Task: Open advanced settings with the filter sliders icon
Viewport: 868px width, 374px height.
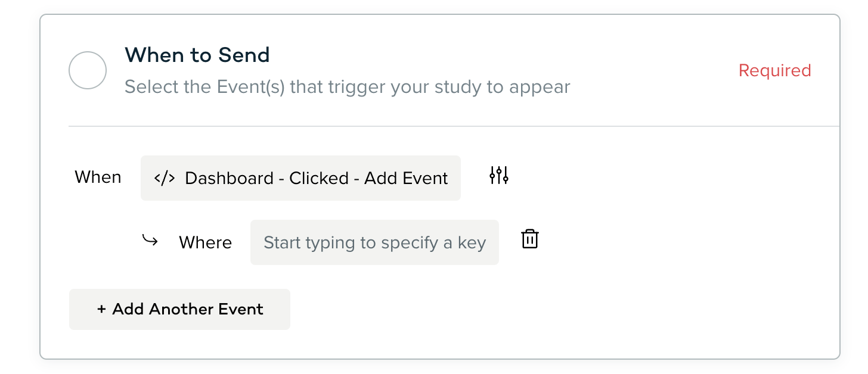Action: coord(498,175)
